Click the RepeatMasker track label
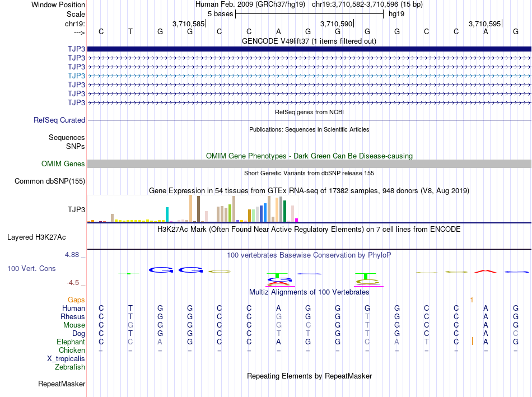The width and height of the screenshot is (532, 397). (62, 384)
